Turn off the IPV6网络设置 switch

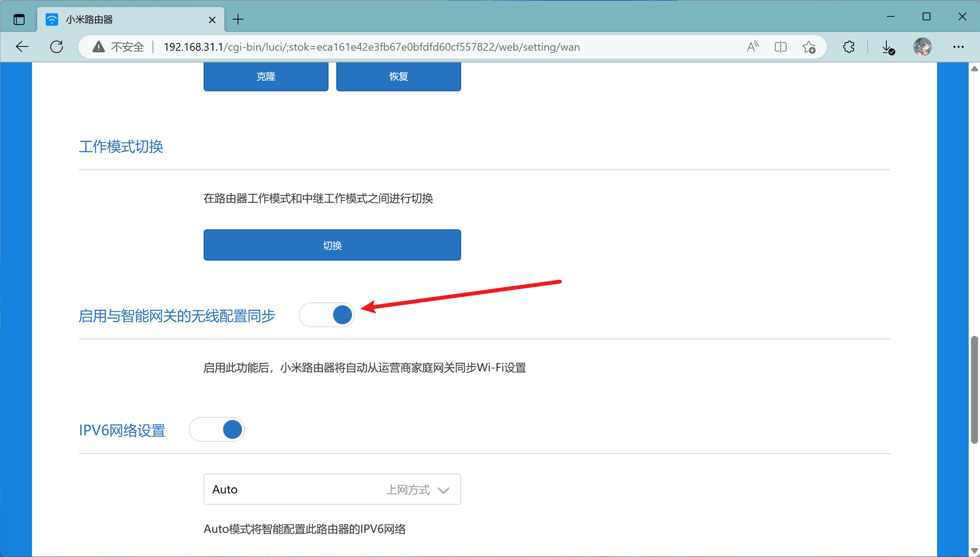(x=217, y=429)
